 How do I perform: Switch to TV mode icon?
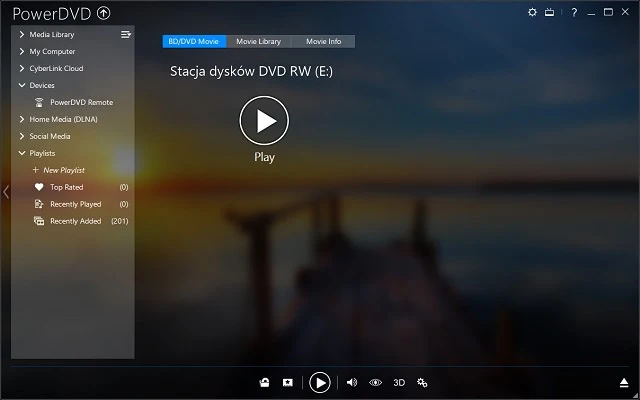coord(549,13)
